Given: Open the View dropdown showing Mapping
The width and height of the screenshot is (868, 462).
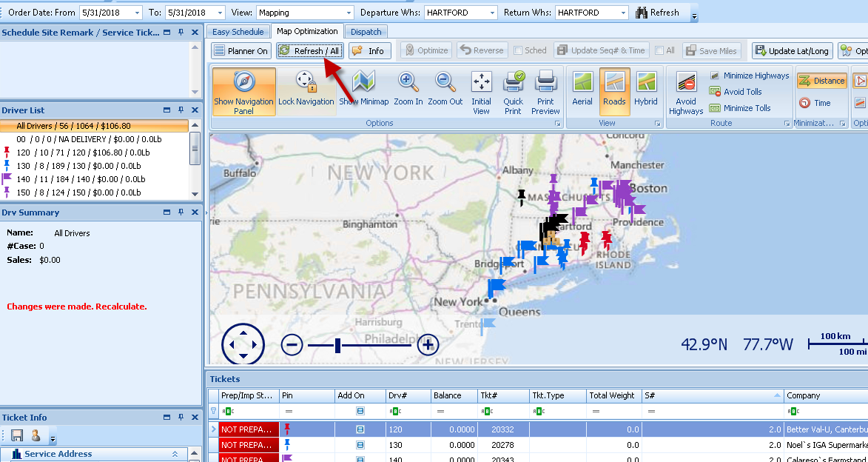Looking at the screenshot, I should point(349,13).
